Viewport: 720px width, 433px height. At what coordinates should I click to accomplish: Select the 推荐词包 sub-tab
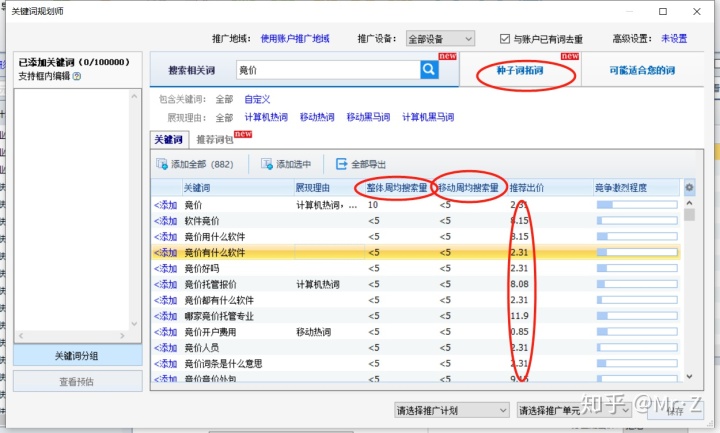[x=214, y=140]
